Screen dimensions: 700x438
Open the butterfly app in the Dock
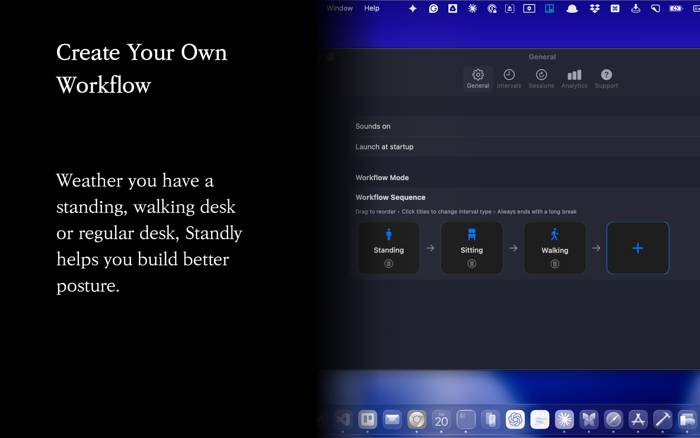(589, 420)
